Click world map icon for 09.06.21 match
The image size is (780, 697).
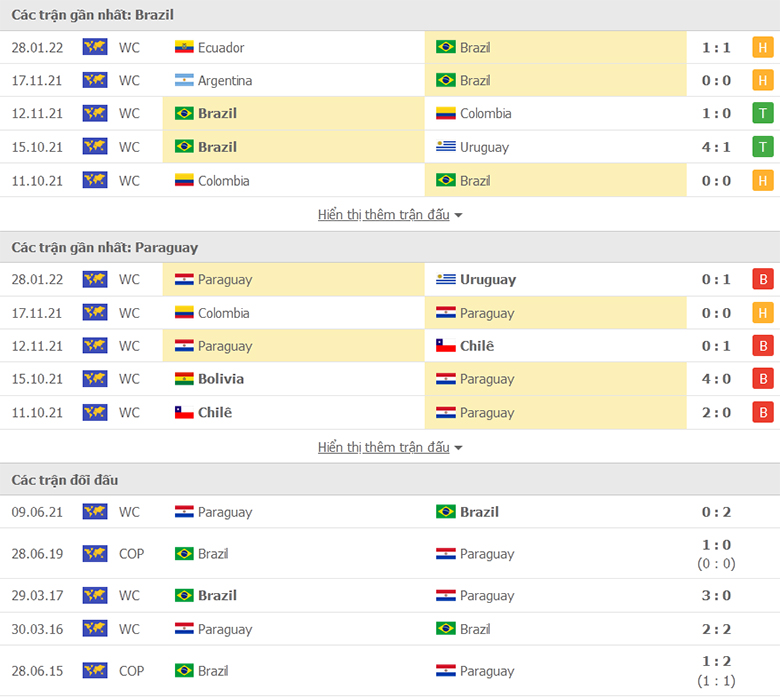(x=95, y=511)
